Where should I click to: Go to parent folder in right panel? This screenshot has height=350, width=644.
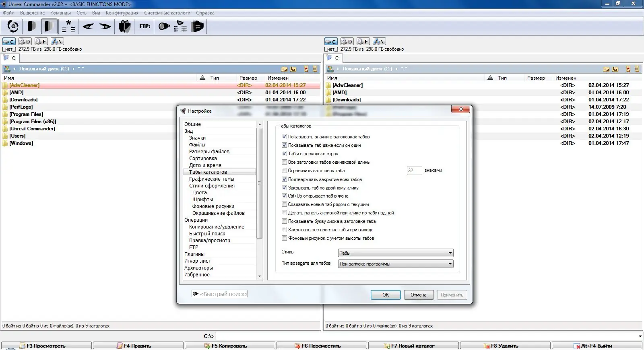(x=615, y=69)
